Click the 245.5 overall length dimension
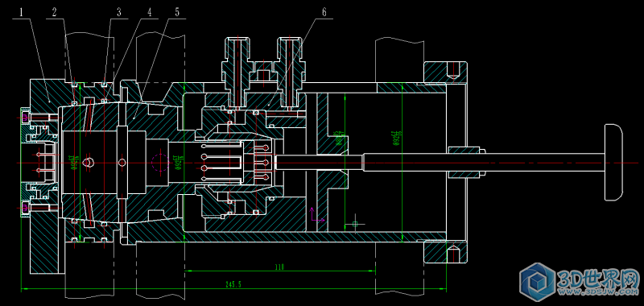 [233, 284]
